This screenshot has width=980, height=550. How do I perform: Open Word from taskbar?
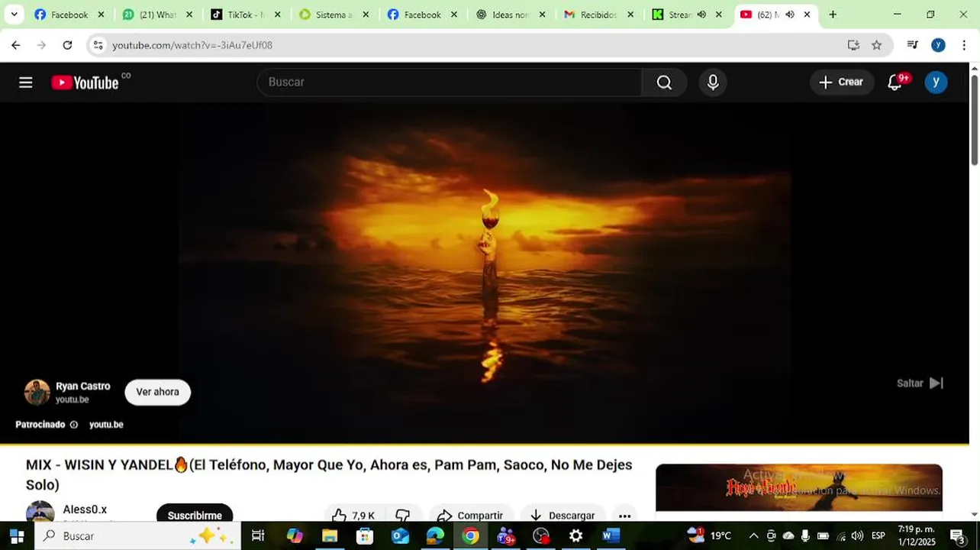611,536
